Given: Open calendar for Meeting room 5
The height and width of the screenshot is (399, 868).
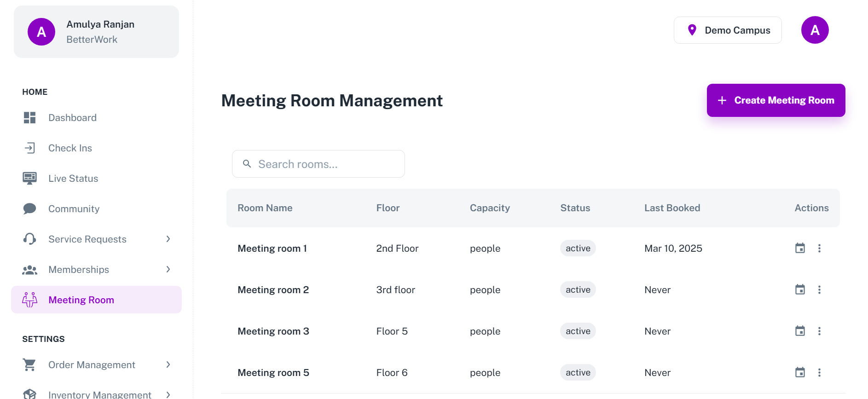Looking at the screenshot, I should click(800, 373).
